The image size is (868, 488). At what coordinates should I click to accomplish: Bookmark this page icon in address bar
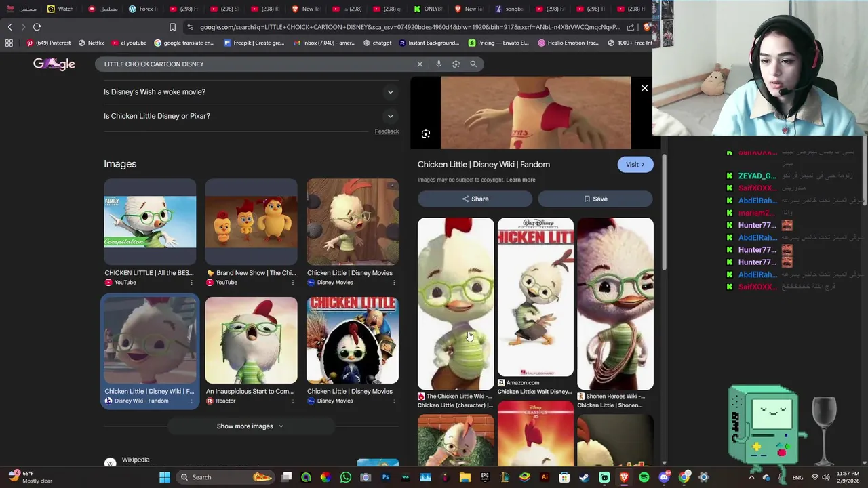(172, 27)
